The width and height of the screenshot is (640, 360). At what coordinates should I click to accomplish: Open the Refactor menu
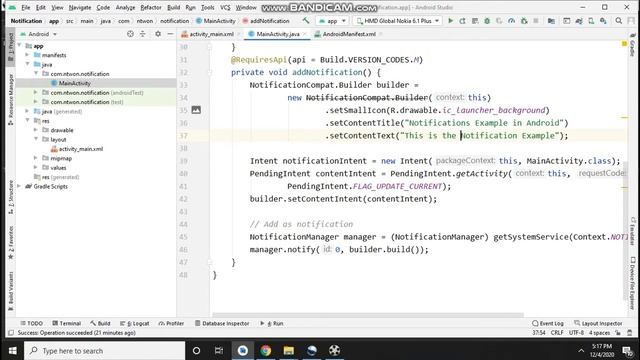(151, 8)
